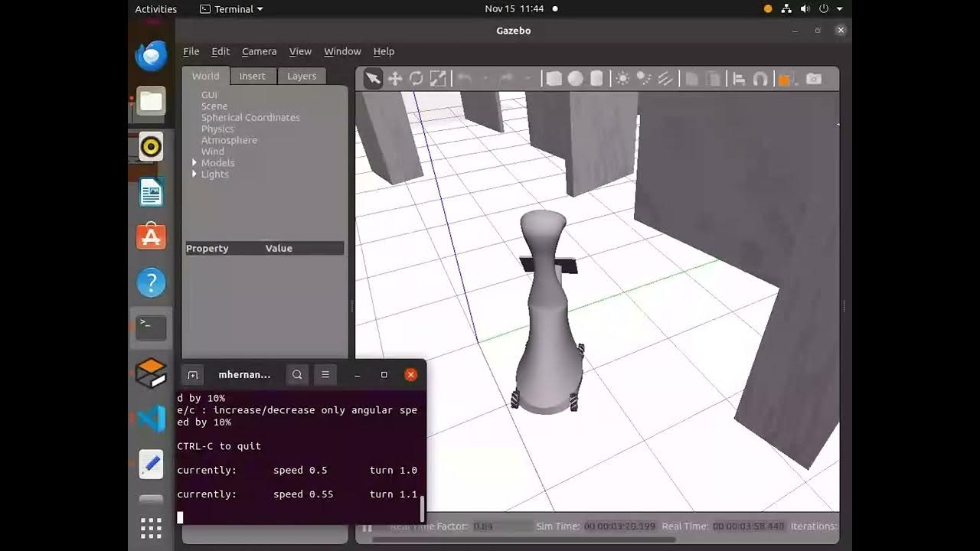Add a spot light

pyautogui.click(x=644, y=79)
